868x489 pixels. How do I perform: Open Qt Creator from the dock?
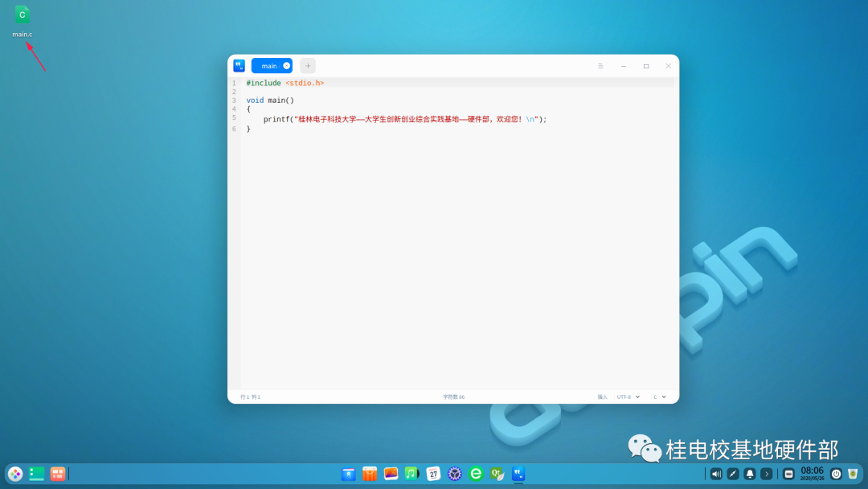tap(497, 474)
